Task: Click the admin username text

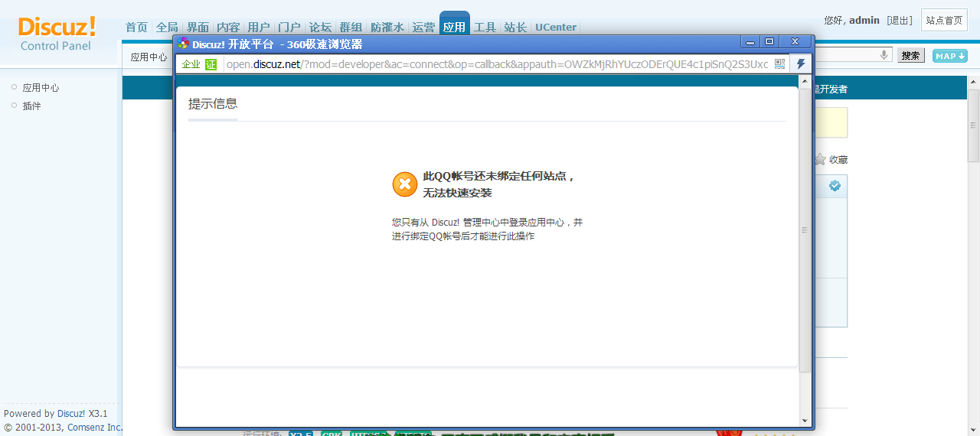Action: [864, 21]
